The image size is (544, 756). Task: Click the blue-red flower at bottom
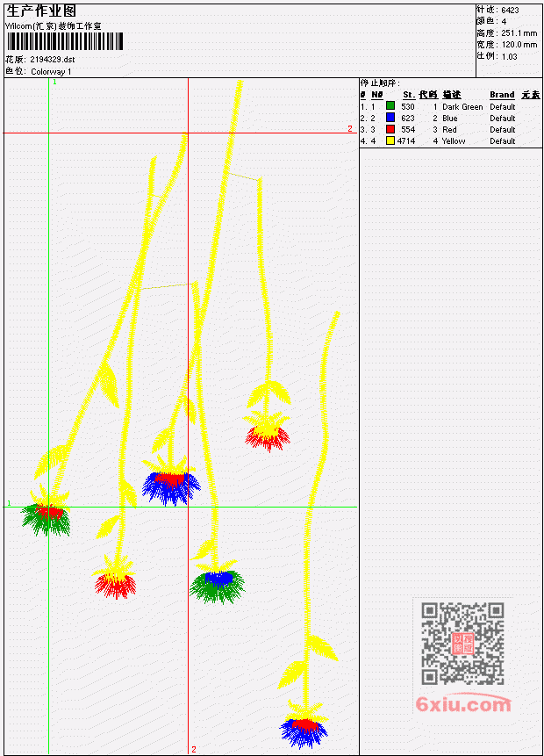click(304, 731)
